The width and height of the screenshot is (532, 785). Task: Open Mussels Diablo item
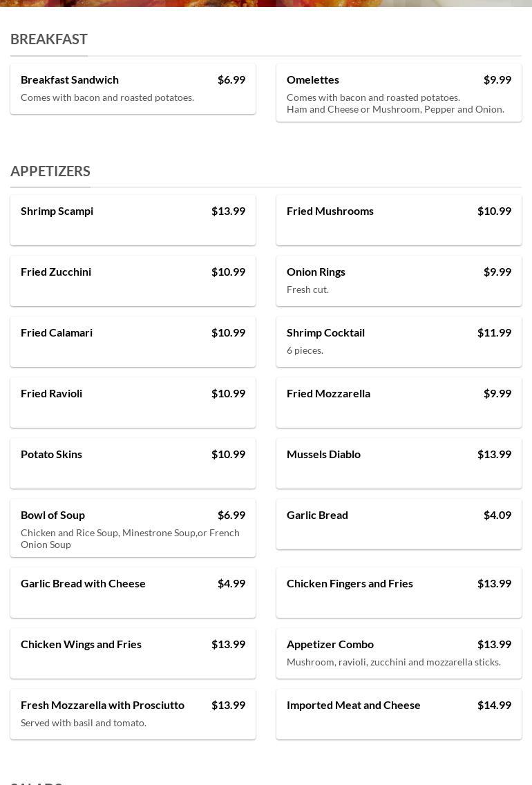(x=399, y=463)
